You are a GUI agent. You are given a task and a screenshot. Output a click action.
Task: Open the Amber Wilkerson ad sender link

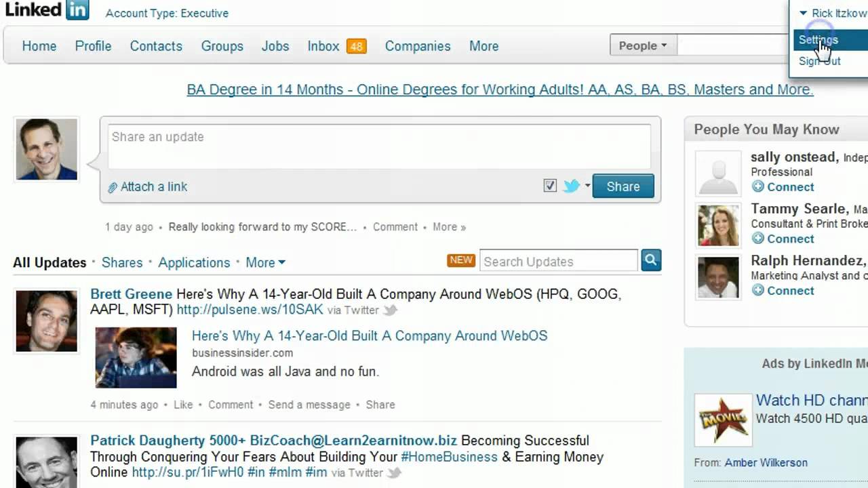[766, 463]
